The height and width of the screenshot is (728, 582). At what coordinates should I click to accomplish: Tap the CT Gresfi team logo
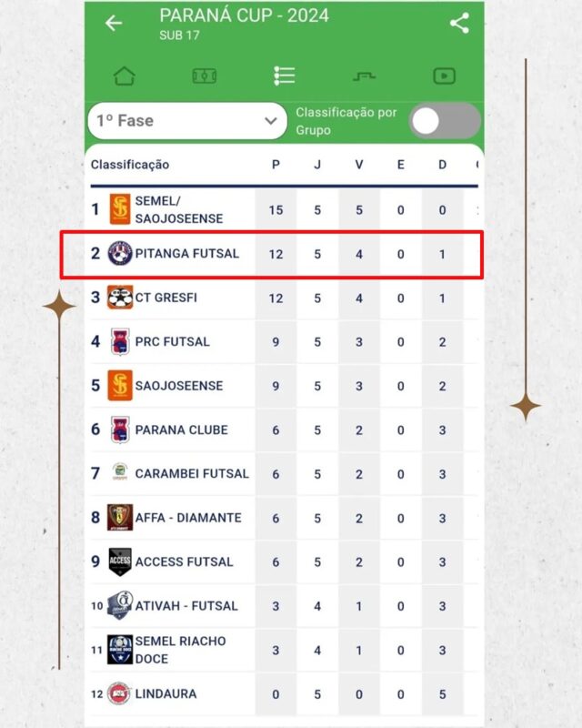click(120, 298)
